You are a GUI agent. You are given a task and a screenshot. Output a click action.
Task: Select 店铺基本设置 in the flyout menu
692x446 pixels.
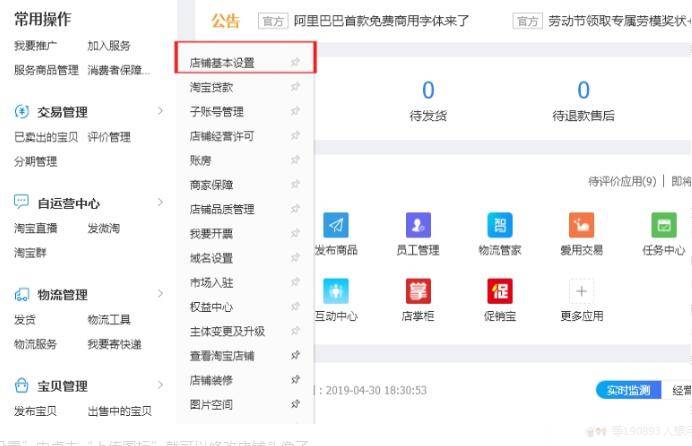tap(222, 63)
